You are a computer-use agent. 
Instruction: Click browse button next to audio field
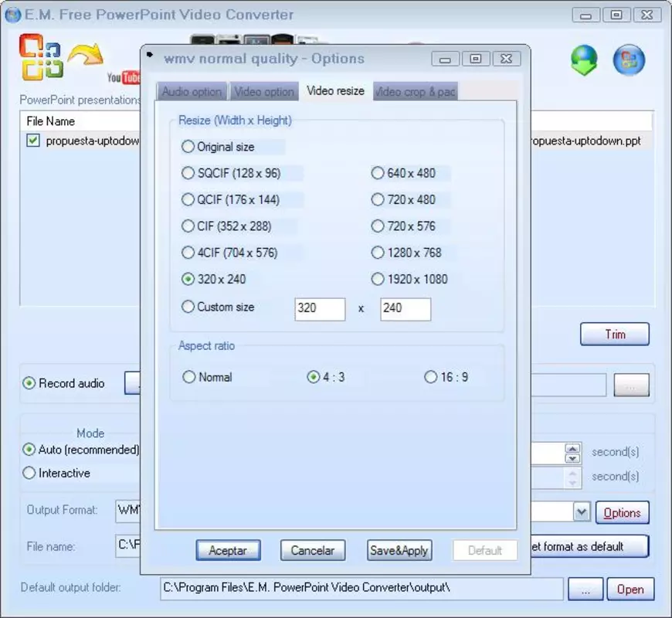coord(631,385)
